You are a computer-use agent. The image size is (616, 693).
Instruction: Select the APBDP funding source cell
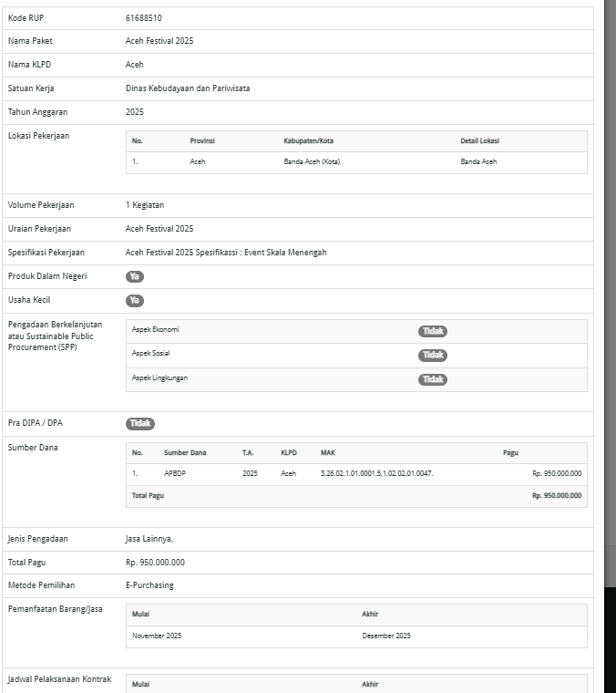pyautogui.click(x=176, y=473)
